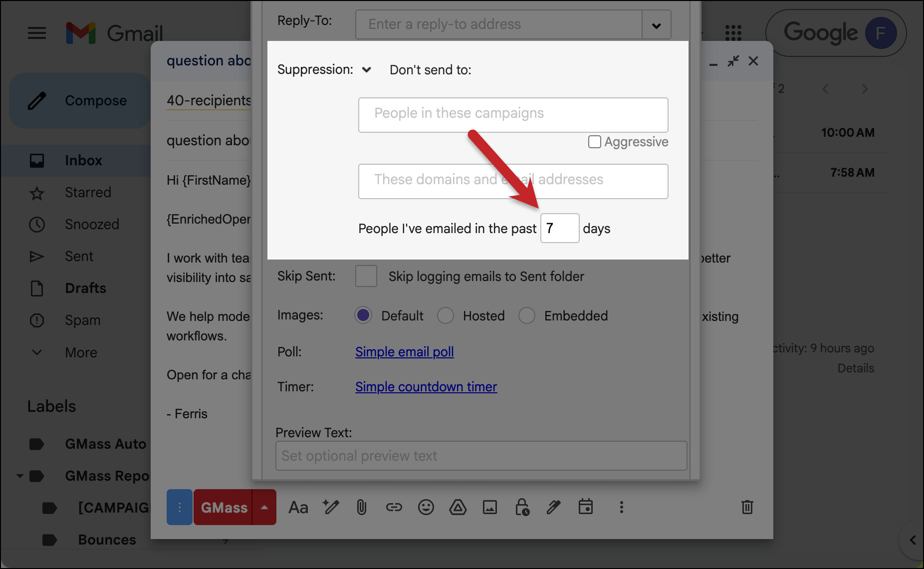Open the emoji picker in compose toolbar
Screen dimensions: 924x569
[426, 508]
